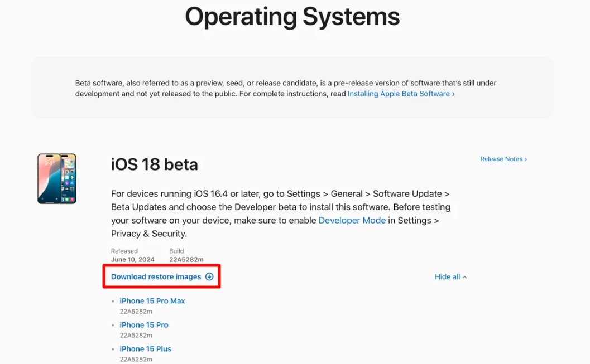Click the iOS 18 beta heading

[x=154, y=164]
